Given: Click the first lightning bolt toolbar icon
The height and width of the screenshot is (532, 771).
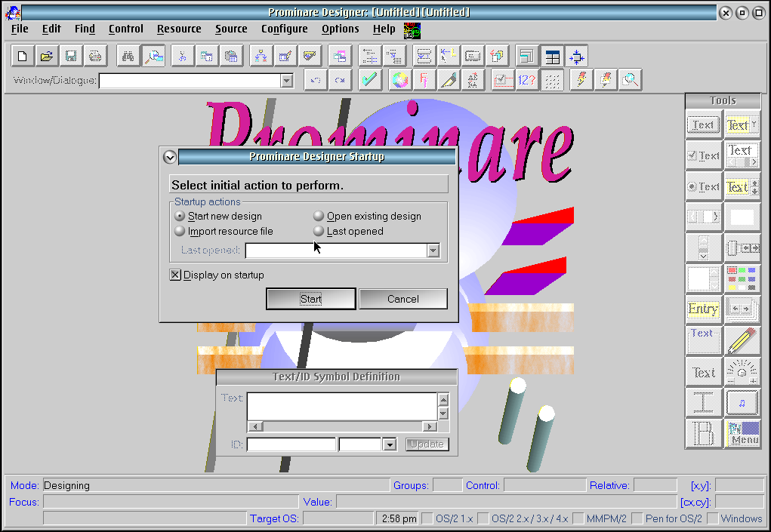Looking at the screenshot, I should (581, 79).
